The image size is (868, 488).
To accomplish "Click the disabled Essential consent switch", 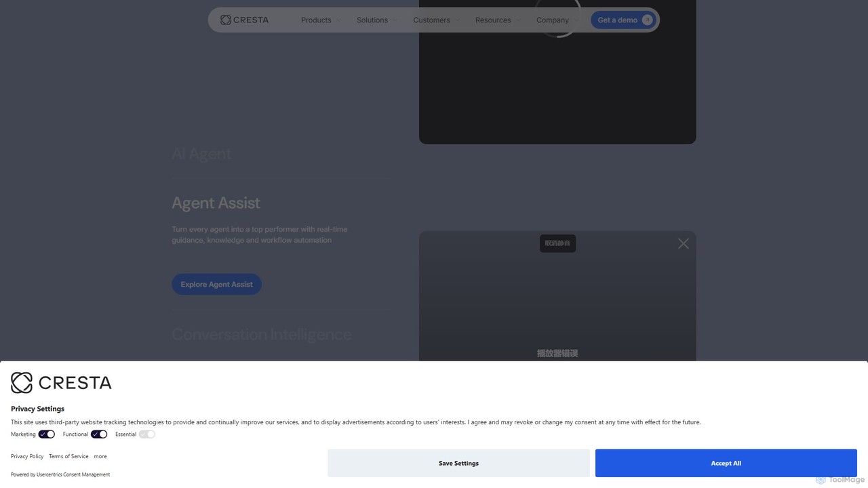I will tap(147, 434).
